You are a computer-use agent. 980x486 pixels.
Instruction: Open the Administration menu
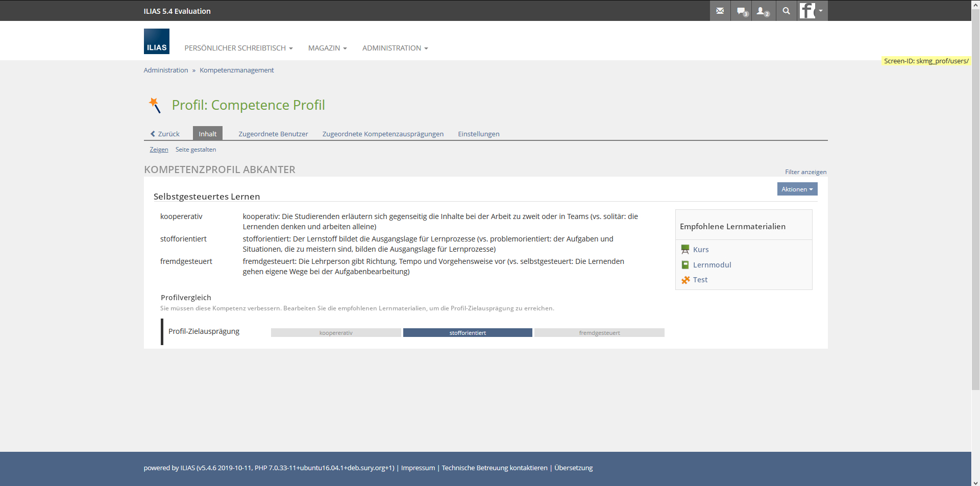(395, 48)
